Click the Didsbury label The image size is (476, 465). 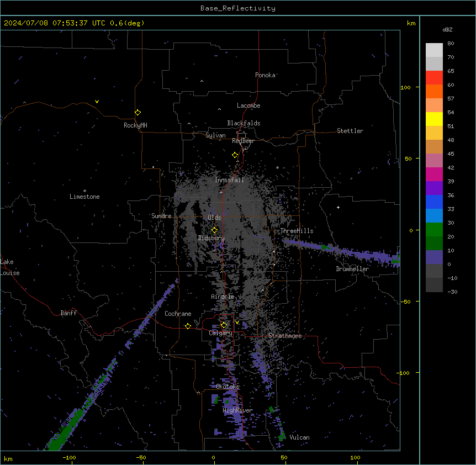(x=211, y=238)
